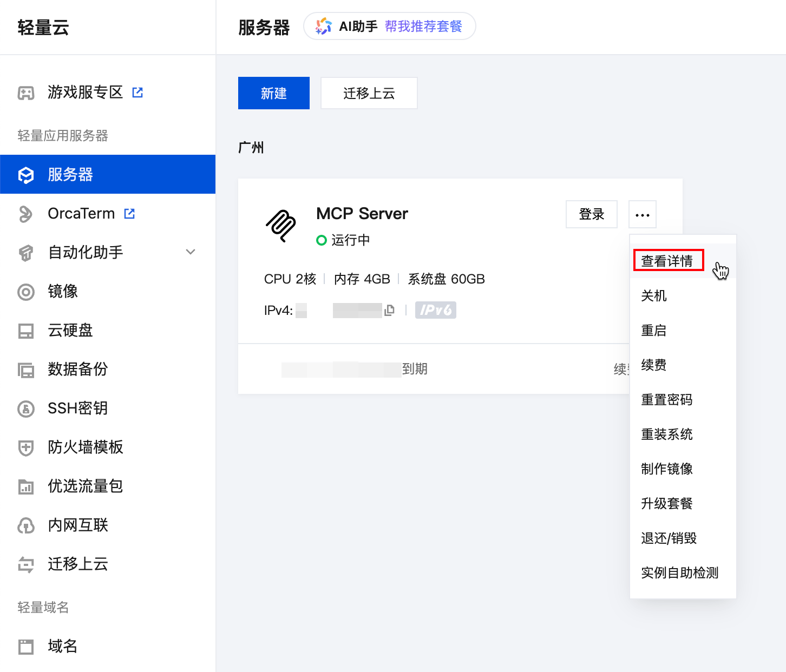Click the game controller icon beside 游戏服专区
Image resolution: width=786 pixels, height=672 pixels.
tap(26, 93)
